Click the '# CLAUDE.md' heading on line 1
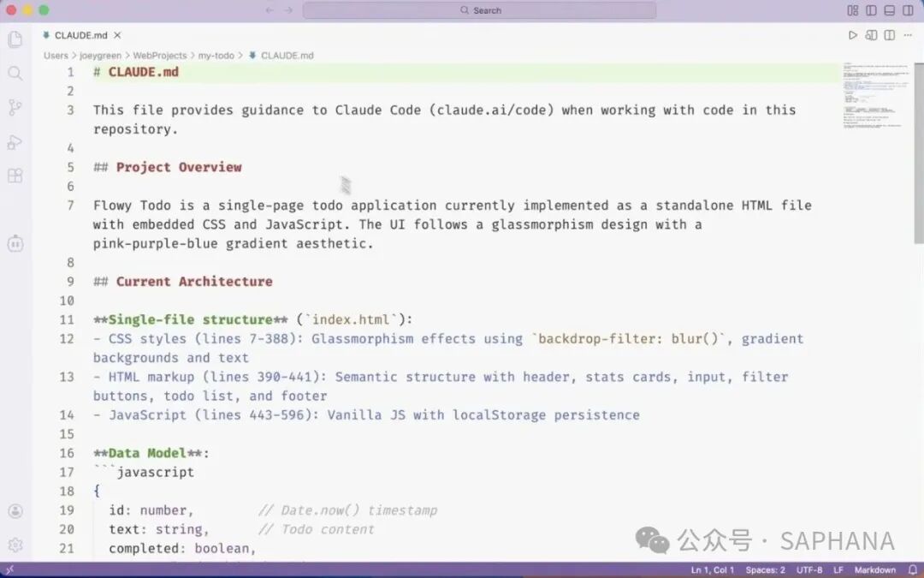 click(135, 72)
